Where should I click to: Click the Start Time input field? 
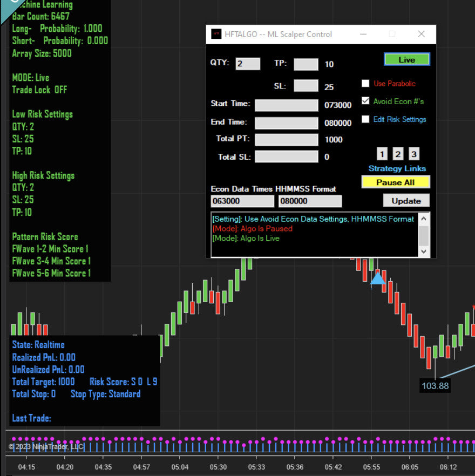tap(287, 105)
